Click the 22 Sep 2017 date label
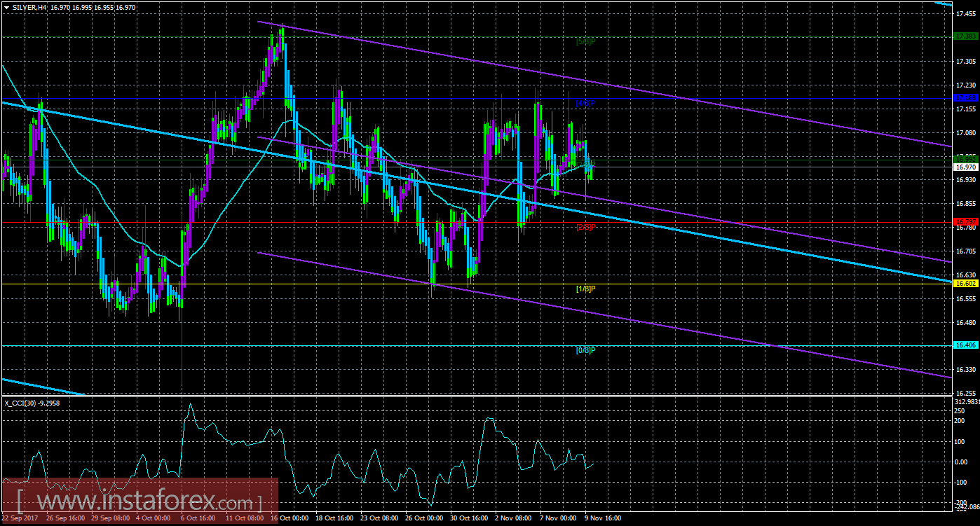 pos(20,519)
